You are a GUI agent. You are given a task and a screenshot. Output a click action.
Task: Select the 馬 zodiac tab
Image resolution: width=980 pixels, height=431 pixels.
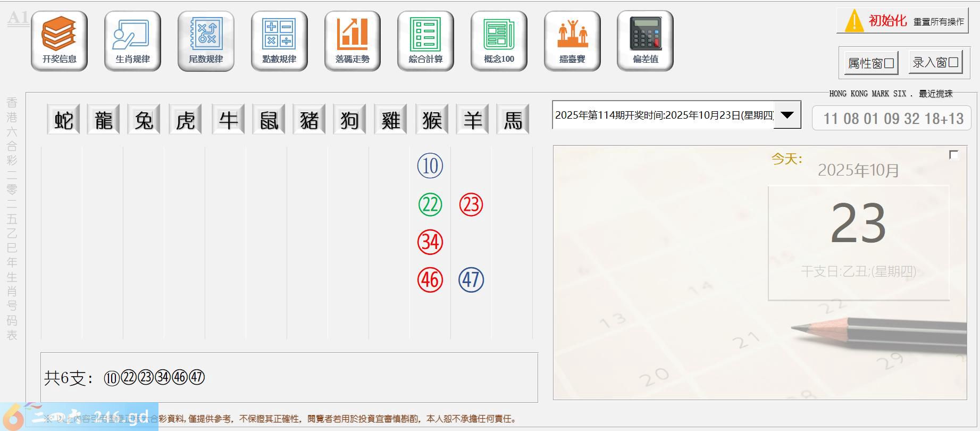(x=513, y=120)
